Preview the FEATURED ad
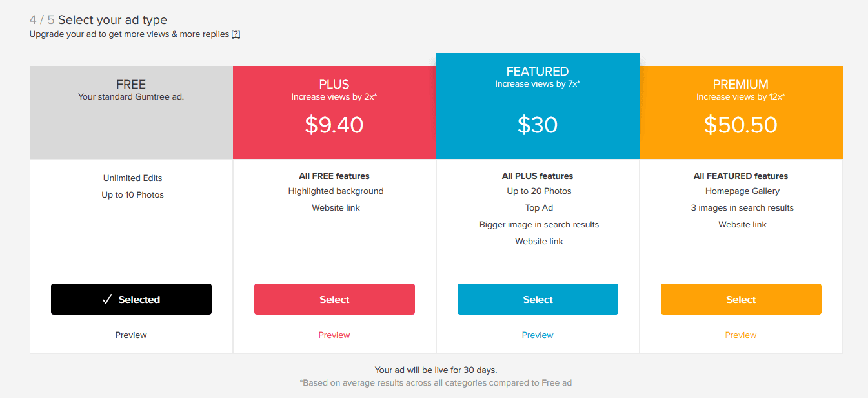This screenshot has height=398, width=868. click(x=538, y=335)
